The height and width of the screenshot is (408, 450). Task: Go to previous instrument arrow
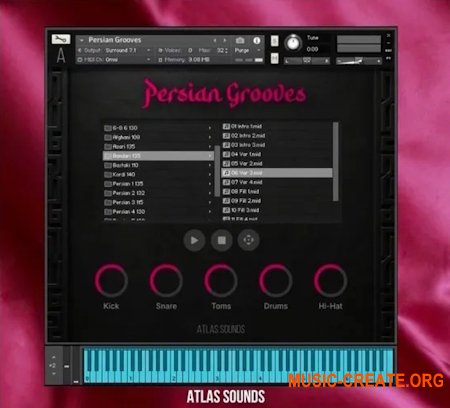pos(215,40)
